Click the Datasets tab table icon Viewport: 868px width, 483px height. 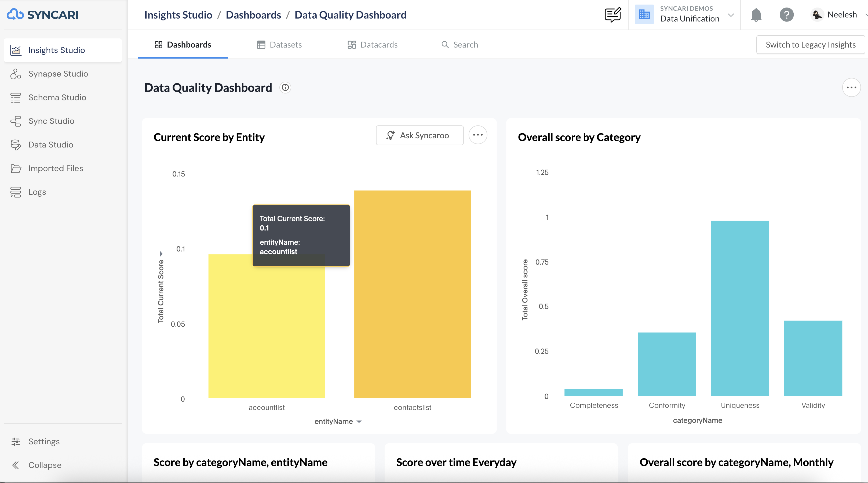pos(261,45)
